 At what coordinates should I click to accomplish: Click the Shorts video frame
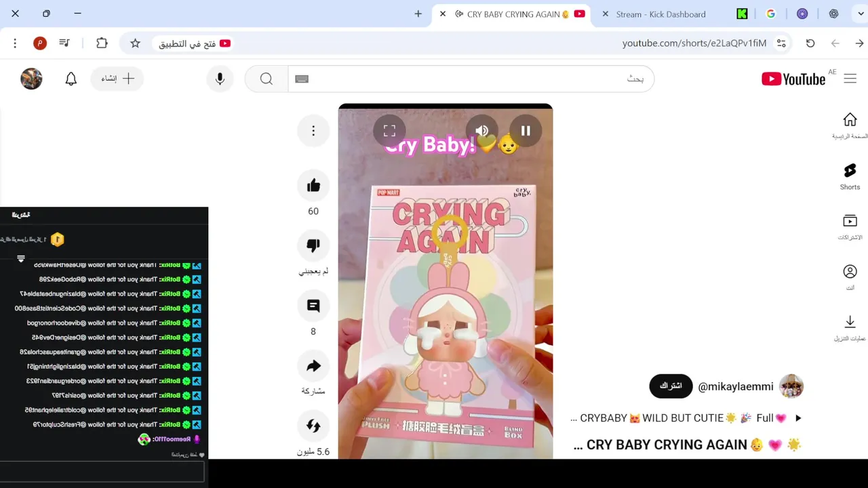446,281
